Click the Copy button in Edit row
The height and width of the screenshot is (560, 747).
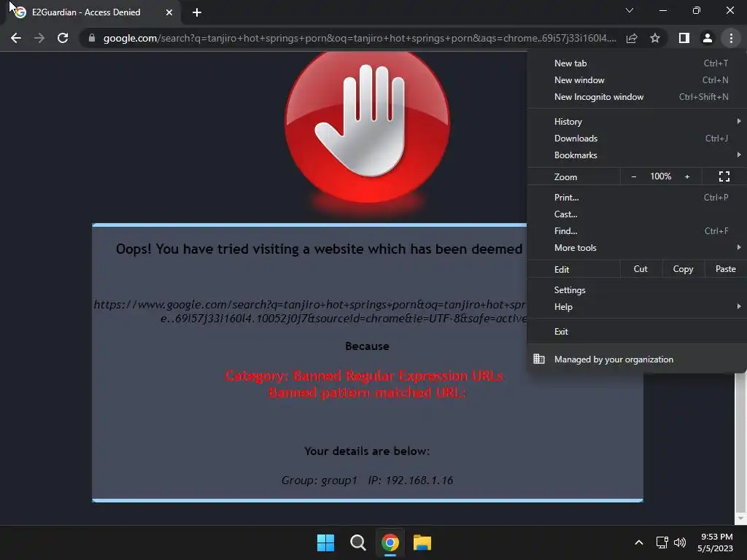tap(683, 269)
